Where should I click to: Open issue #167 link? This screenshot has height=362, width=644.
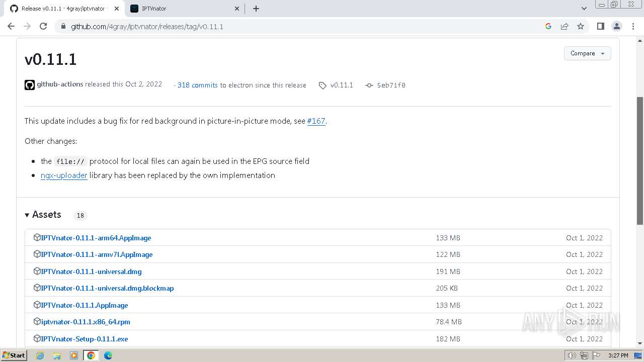pyautogui.click(x=316, y=121)
